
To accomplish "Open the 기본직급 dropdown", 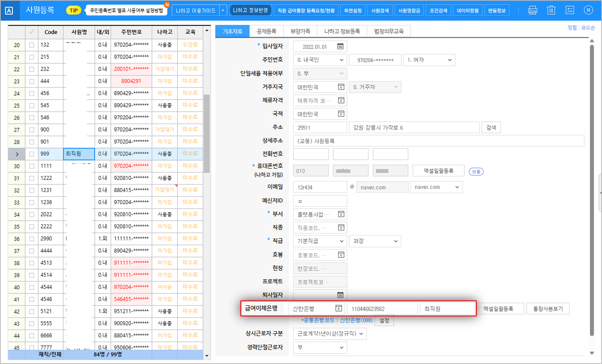I will [x=320, y=241].
